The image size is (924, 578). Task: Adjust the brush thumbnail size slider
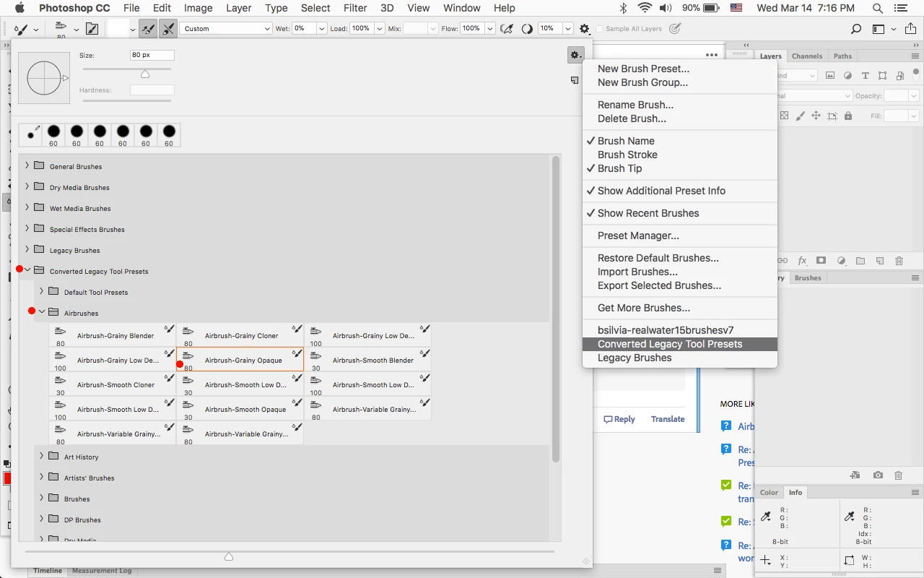[x=229, y=556]
